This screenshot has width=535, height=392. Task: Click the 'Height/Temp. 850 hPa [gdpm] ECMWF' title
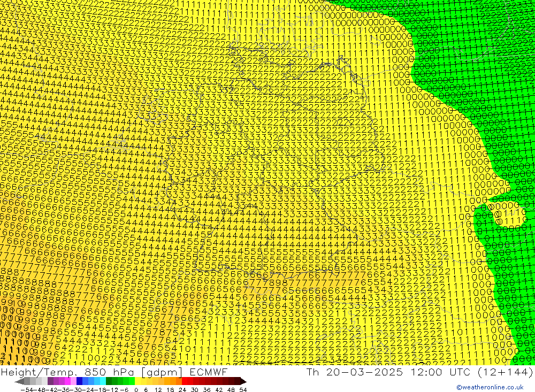(114, 372)
